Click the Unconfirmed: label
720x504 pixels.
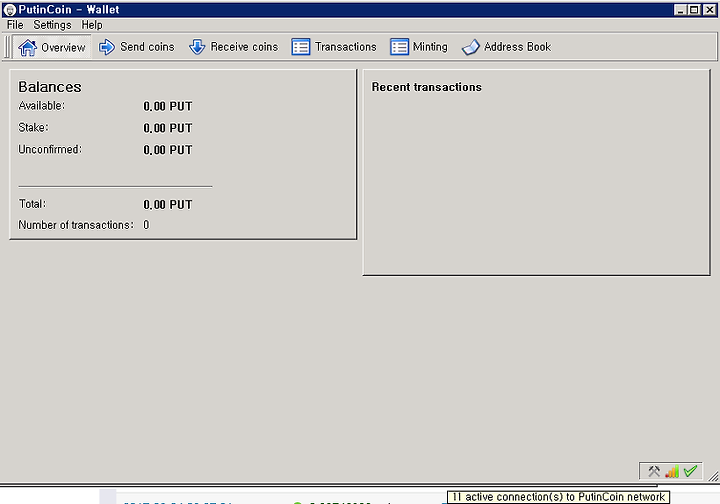click(50, 149)
